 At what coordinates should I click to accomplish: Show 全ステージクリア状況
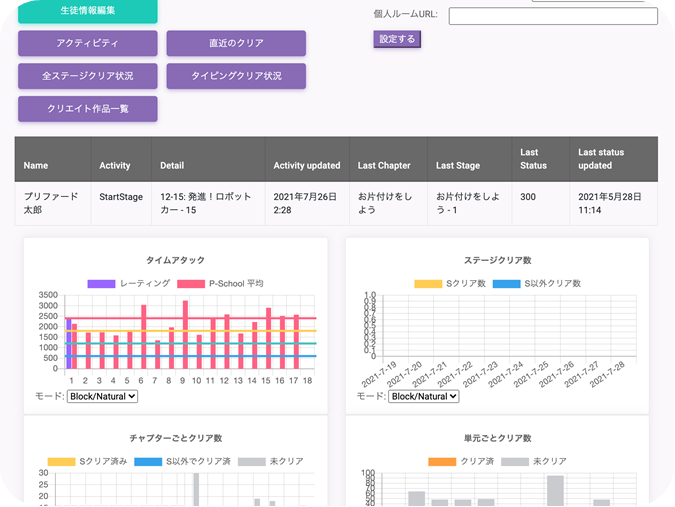pos(87,76)
